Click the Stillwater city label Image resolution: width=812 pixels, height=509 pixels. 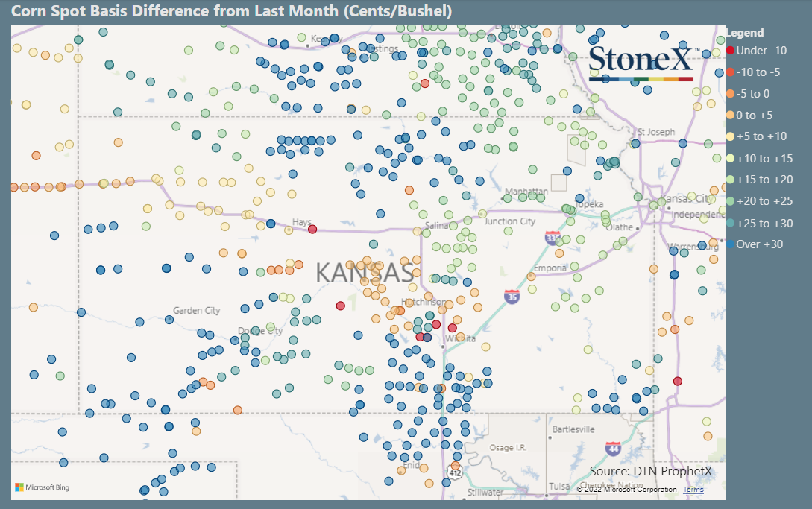click(485, 492)
